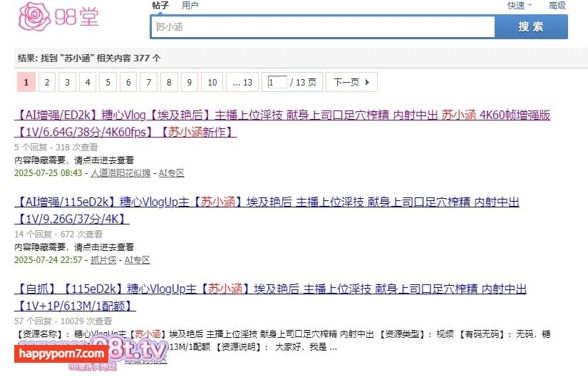Open the first result's AI专区 forum link
This screenshot has width=588, height=377.
pyautogui.click(x=170, y=173)
